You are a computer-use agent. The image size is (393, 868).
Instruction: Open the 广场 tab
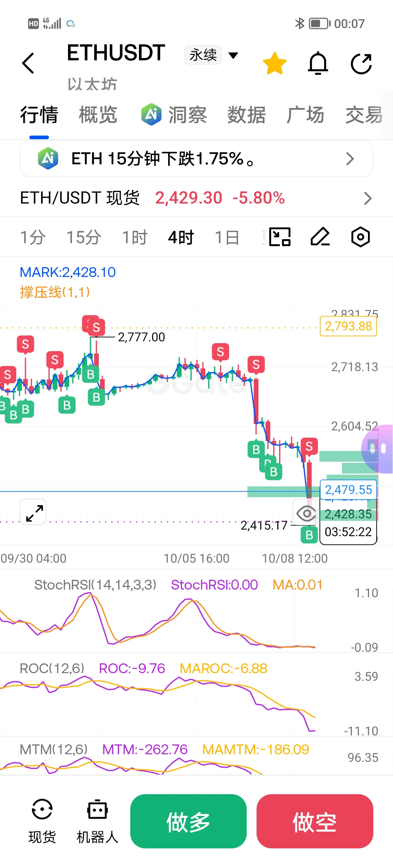click(x=305, y=115)
